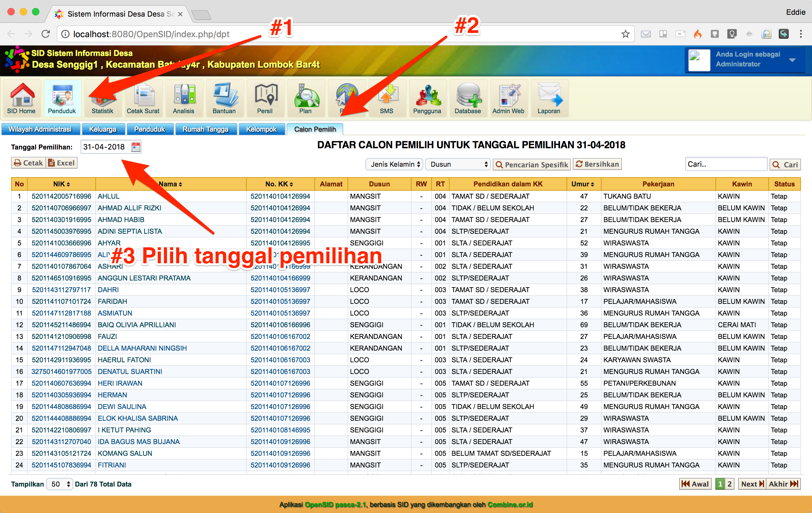Open the Laporan module

point(549,98)
